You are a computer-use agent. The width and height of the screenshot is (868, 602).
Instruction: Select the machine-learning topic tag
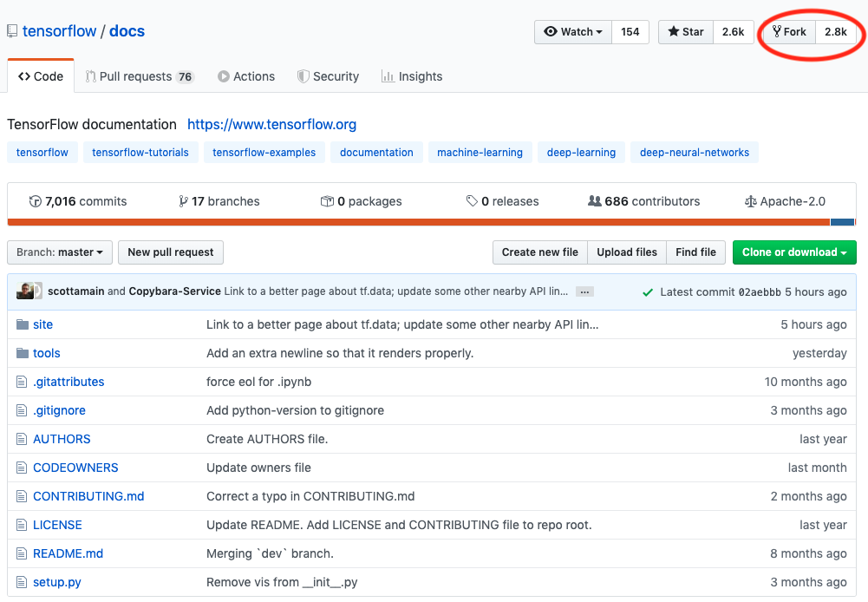pos(480,153)
